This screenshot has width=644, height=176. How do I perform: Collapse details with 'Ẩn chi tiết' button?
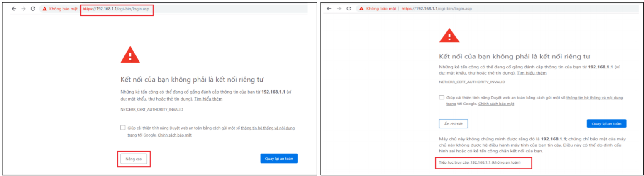453,123
